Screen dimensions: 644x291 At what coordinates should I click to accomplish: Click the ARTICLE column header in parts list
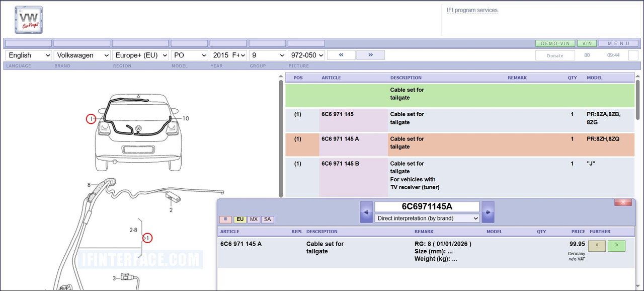pyautogui.click(x=331, y=78)
